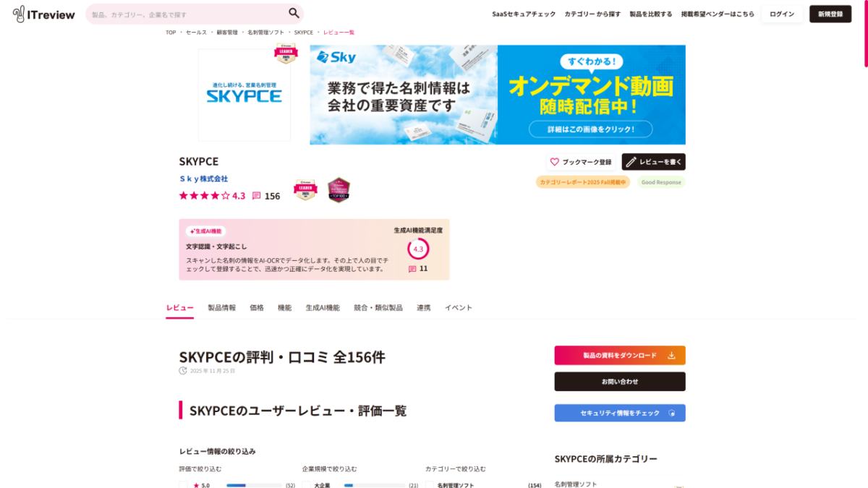Click the 5.0 rating distribution bar

[253, 485]
